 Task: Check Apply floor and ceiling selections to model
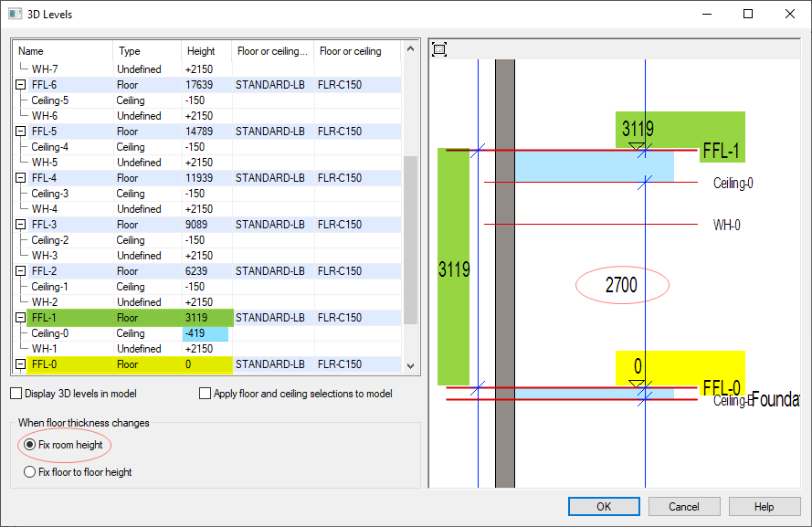(206, 394)
